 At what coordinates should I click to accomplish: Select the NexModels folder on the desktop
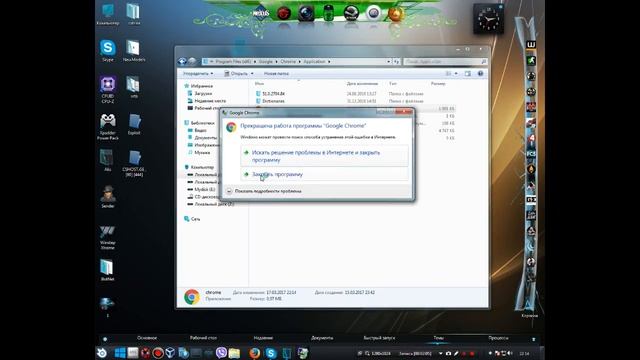(133, 51)
